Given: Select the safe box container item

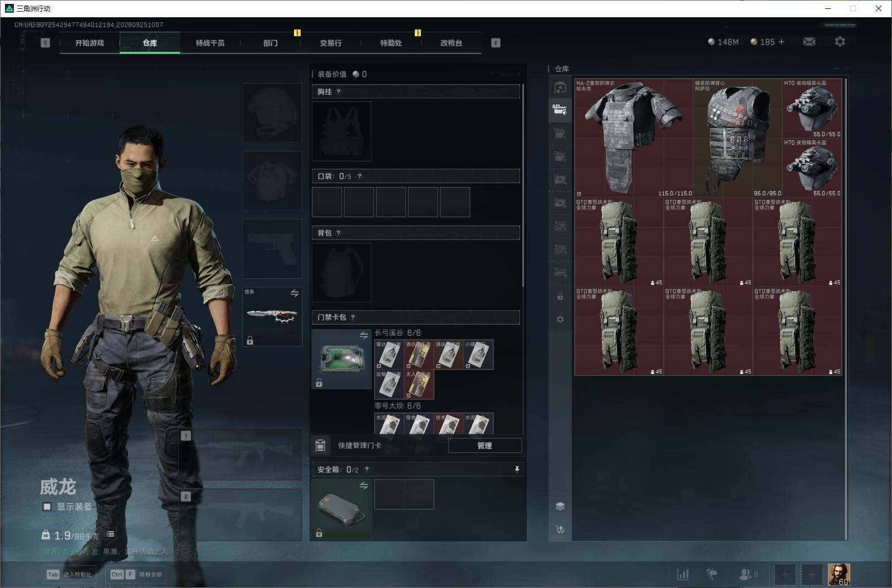Looking at the screenshot, I should tap(341, 509).
